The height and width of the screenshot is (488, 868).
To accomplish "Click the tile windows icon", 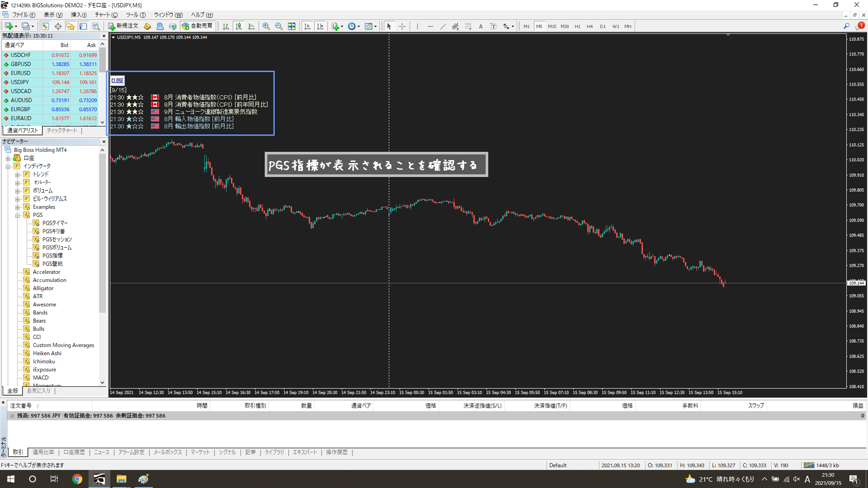I will point(292,26).
